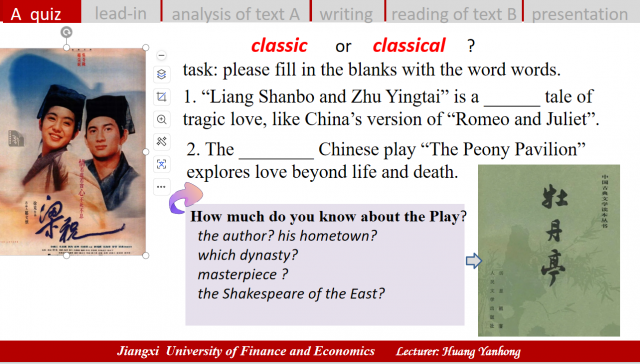Screen dimensions: 640x364
Task: Click the extract text from image icon
Action: point(162,164)
